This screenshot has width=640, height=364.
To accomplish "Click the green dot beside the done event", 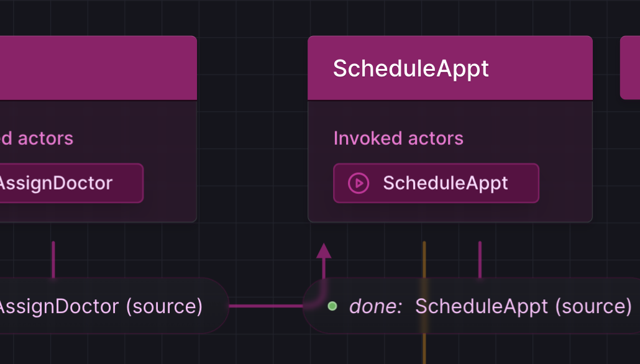I will coord(332,306).
